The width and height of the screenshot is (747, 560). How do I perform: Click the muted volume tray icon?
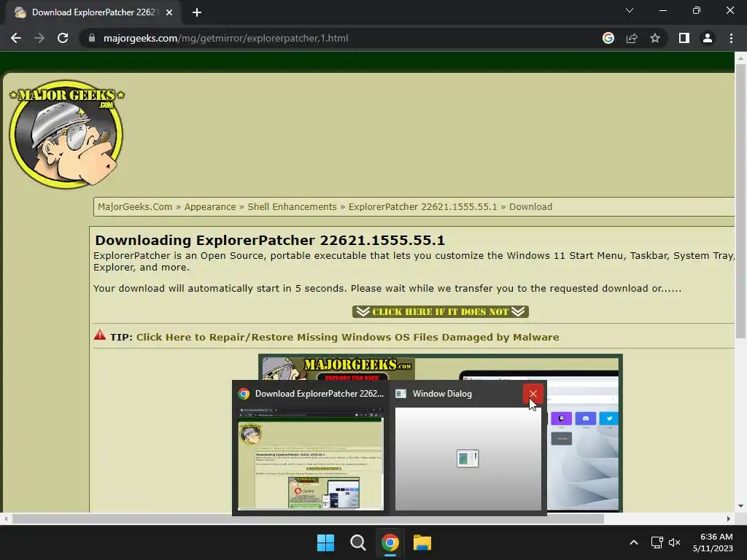pos(675,542)
